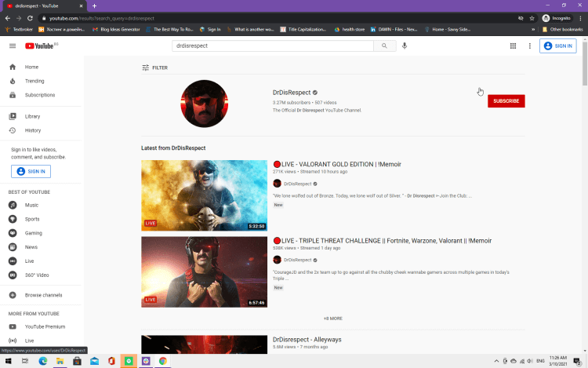Click the browser address bar
This screenshot has width=588, height=368.
click(x=278, y=18)
